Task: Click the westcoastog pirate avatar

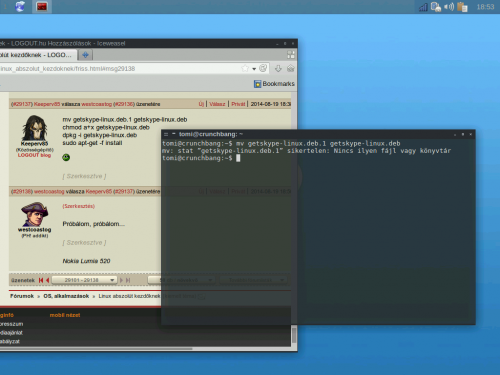Action: pyautogui.click(x=35, y=214)
